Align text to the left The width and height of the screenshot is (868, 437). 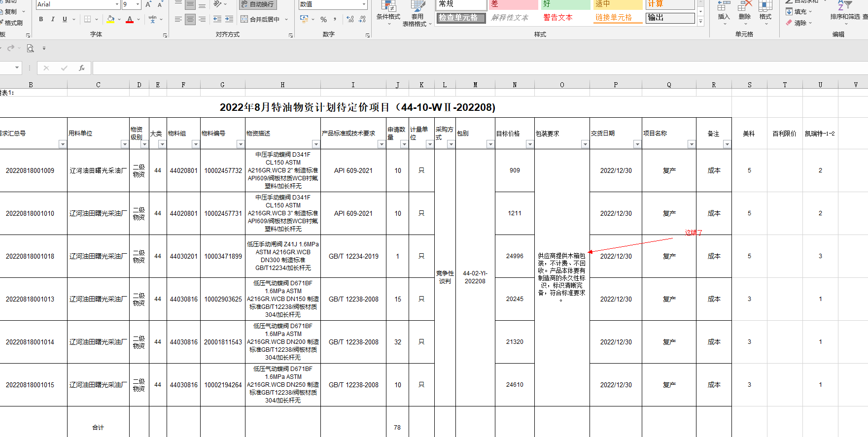(178, 19)
